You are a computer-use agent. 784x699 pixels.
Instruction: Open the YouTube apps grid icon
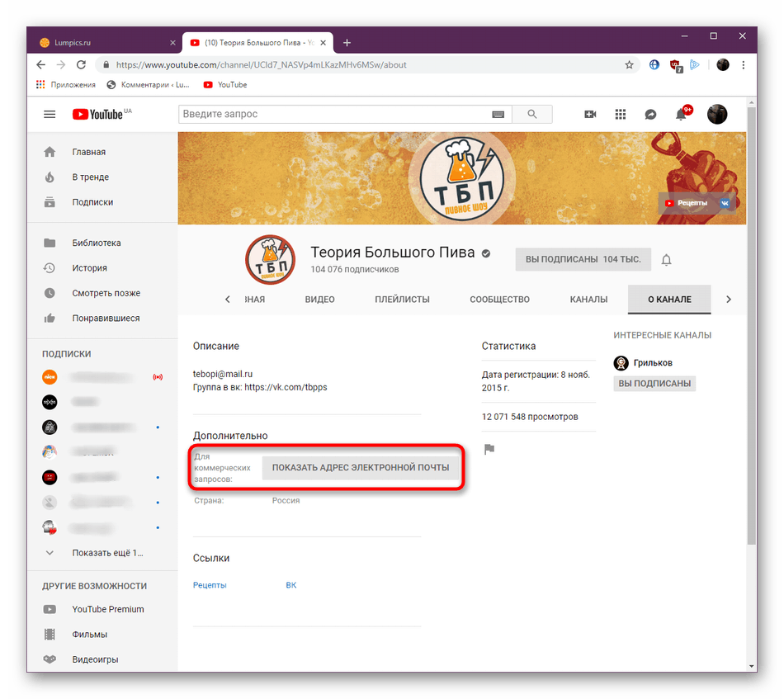(621, 114)
